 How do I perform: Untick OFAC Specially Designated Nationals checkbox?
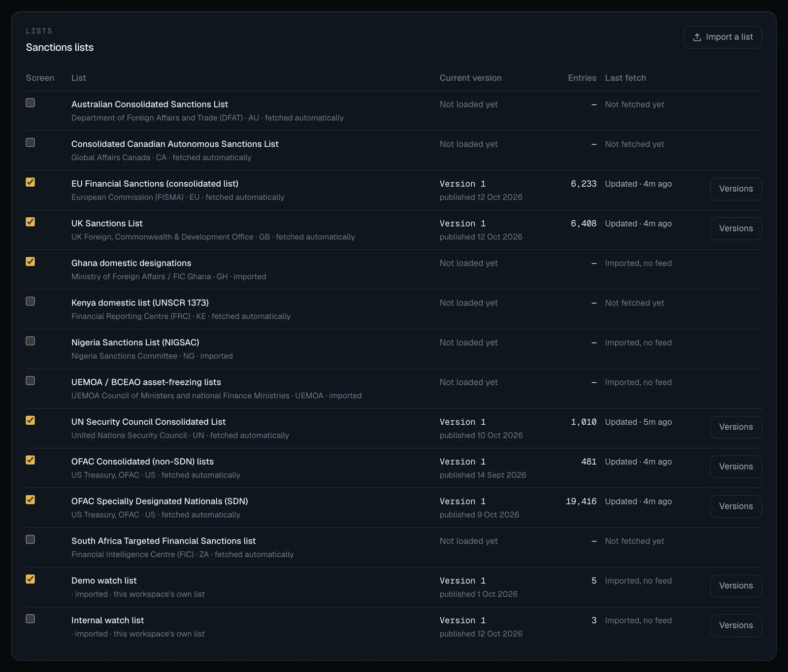pos(31,500)
